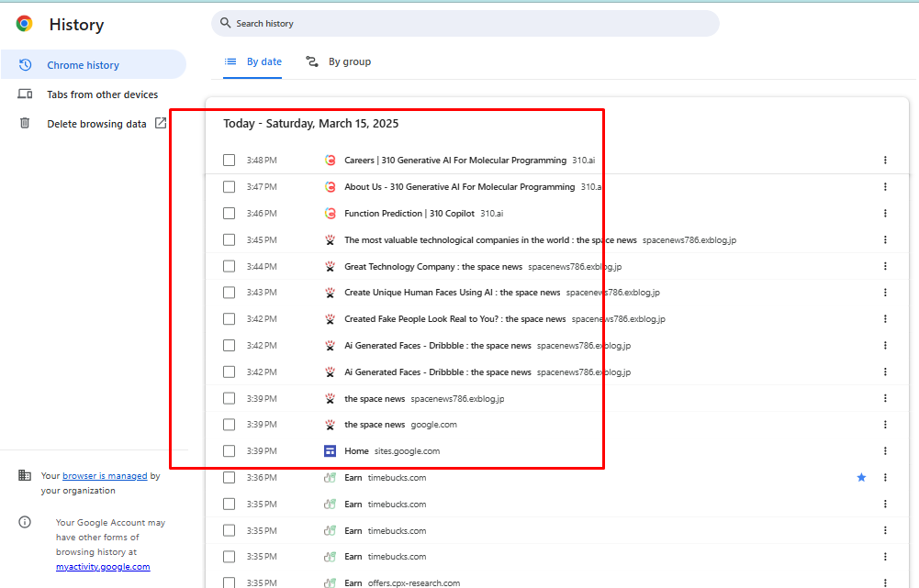Click favicon of About Us 310 Generative AI entry
The width and height of the screenshot is (919, 588).
[x=330, y=187]
